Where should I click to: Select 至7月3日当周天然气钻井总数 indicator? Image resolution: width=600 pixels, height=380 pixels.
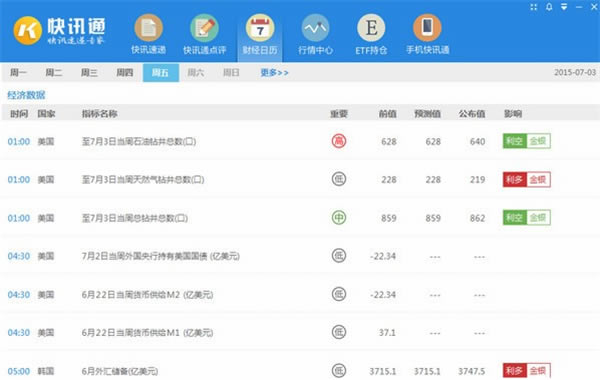pyautogui.click(x=143, y=179)
